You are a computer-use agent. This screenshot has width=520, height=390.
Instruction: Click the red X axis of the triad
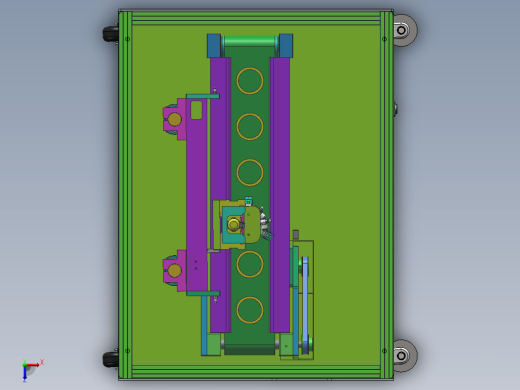[33, 365]
